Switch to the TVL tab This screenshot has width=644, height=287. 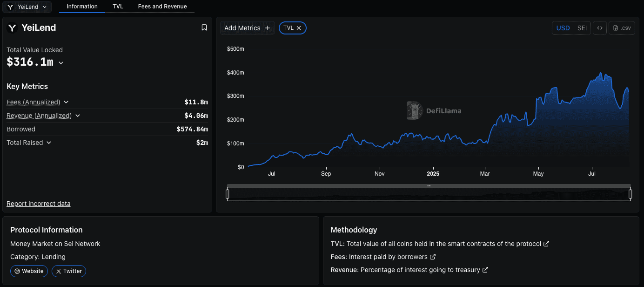118,7
